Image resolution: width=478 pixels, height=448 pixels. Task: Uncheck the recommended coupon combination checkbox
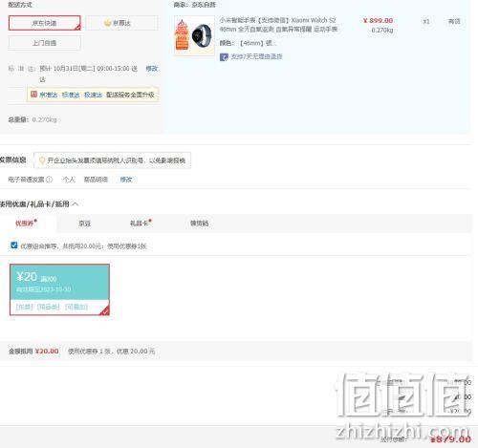(13, 245)
